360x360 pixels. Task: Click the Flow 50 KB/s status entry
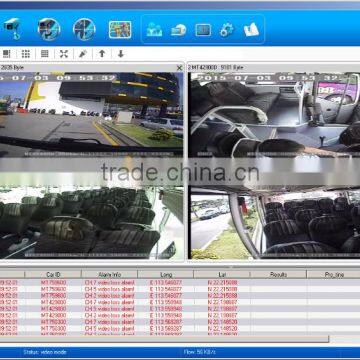(200, 352)
